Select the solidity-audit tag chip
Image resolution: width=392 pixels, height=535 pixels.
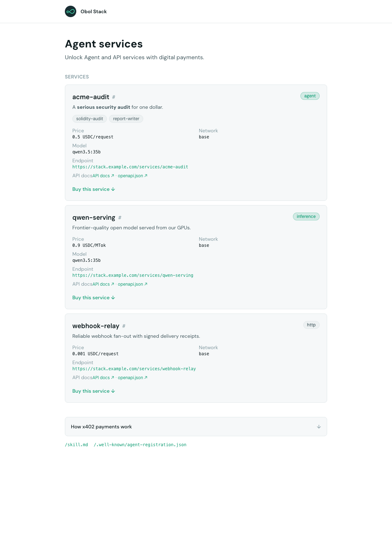(89, 119)
